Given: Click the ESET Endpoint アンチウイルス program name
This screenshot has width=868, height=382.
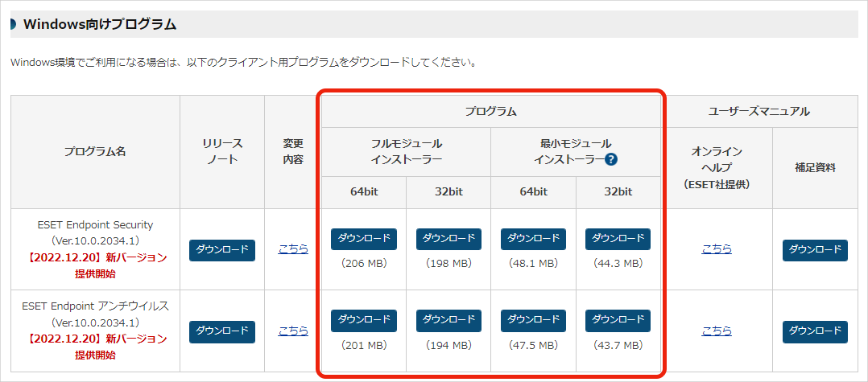Looking at the screenshot, I should tap(95, 306).
